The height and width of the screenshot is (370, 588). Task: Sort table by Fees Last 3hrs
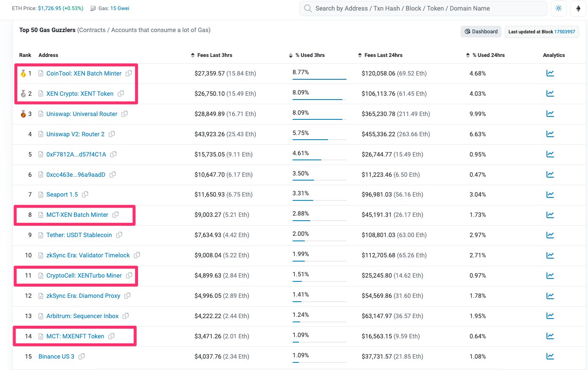pyautogui.click(x=211, y=55)
